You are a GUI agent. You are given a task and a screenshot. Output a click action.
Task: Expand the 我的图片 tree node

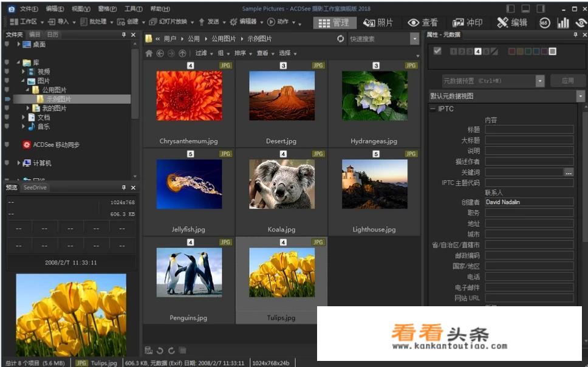tap(28, 108)
